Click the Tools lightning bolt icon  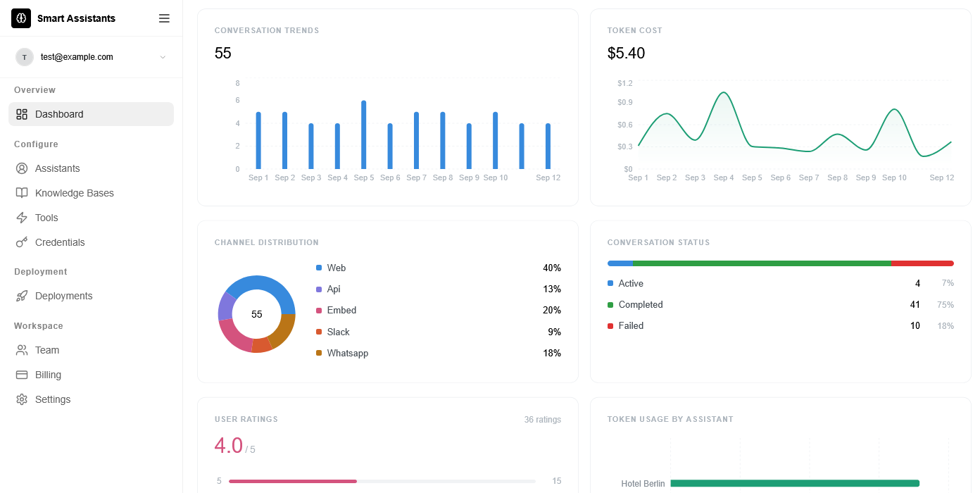pos(22,218)
